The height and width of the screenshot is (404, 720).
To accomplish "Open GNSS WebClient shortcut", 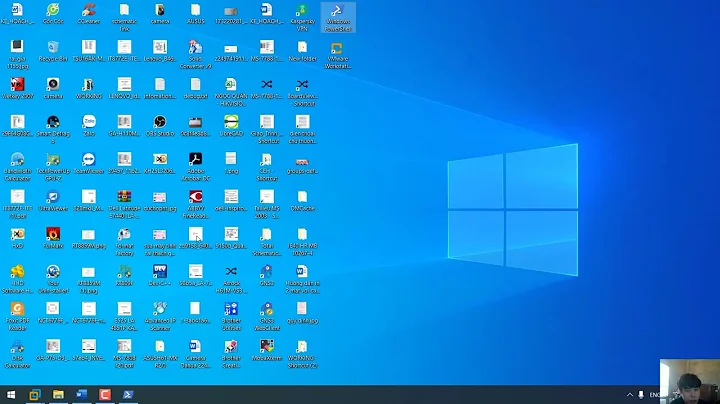I will (x=266, y=317).
